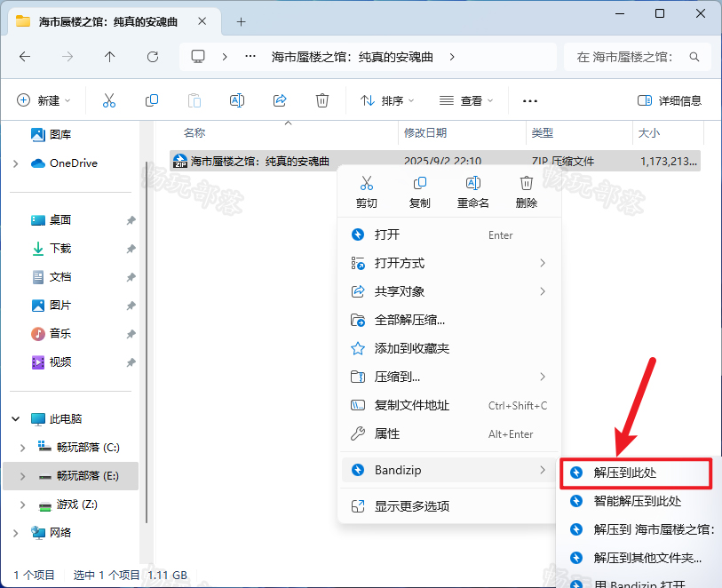Sort by the 修改日期 column header
722x588 pixels.
[425, 133]
